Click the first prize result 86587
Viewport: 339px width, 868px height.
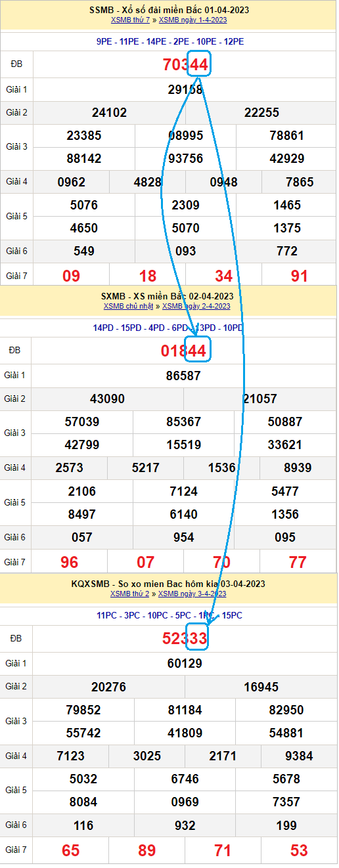(x=184, y=376)
